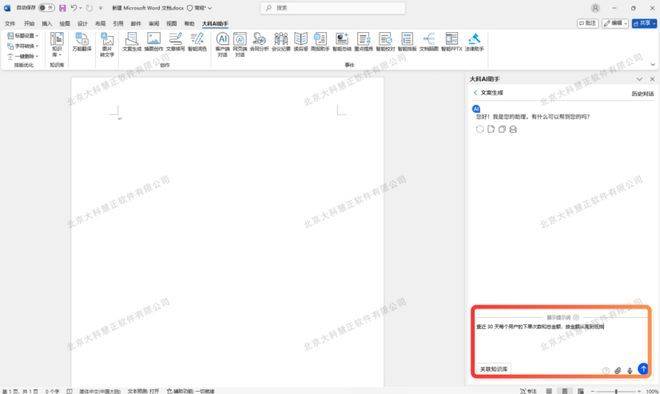Image resolution: width=660 pixels, height=394 pixels.
Task: Toggle the 自动保存 AutoSave switch
Action: pos(47,8)
